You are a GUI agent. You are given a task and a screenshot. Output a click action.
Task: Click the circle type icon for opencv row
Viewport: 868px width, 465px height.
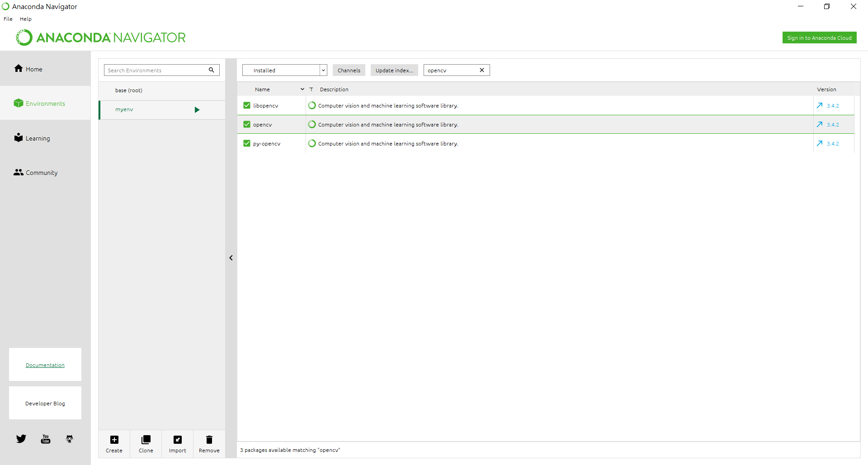click(312, 124)
